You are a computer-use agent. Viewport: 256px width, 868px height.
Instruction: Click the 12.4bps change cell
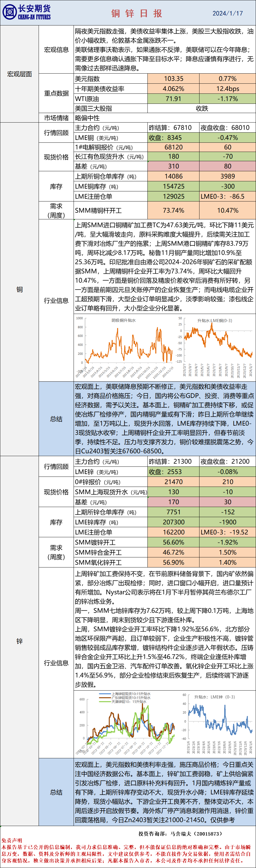(x=228, y=89)
